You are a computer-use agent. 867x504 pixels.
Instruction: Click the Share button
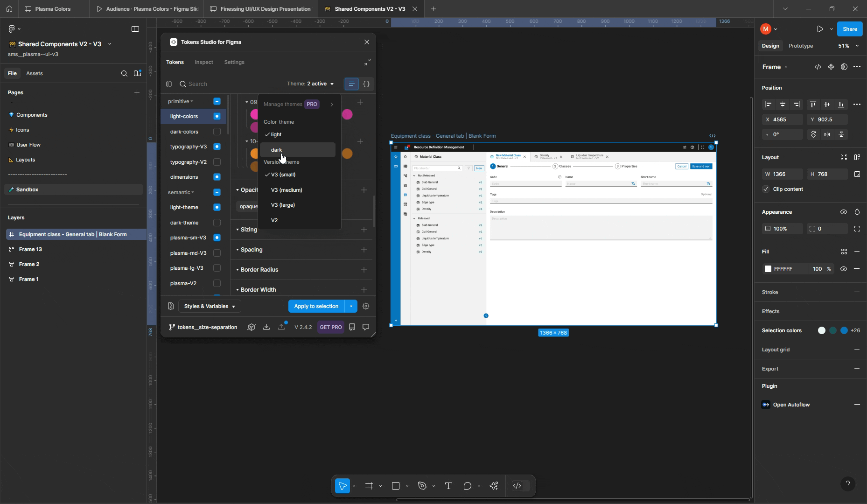pos(849,29)
